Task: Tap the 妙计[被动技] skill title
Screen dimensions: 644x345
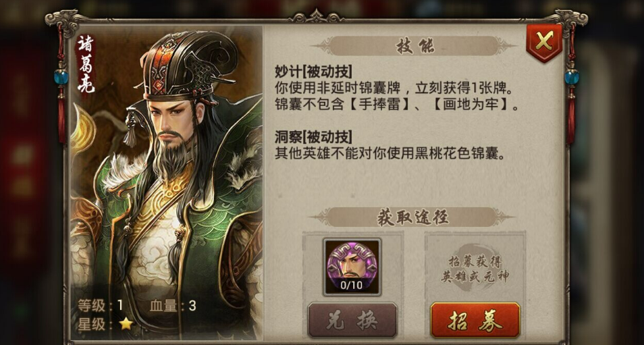Action: [x=313, y=72]
